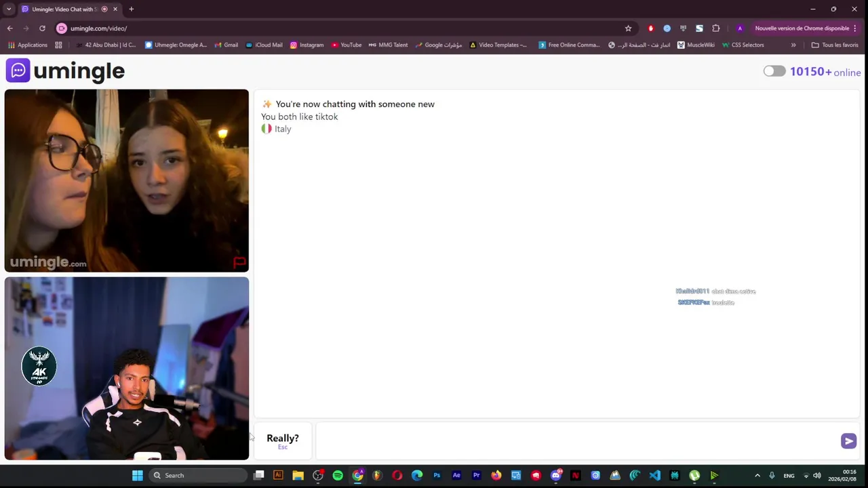This screenshot has height=488, width=868.
Task: Open the Video Templates bookmark
Action: click(x=498, y=45)
